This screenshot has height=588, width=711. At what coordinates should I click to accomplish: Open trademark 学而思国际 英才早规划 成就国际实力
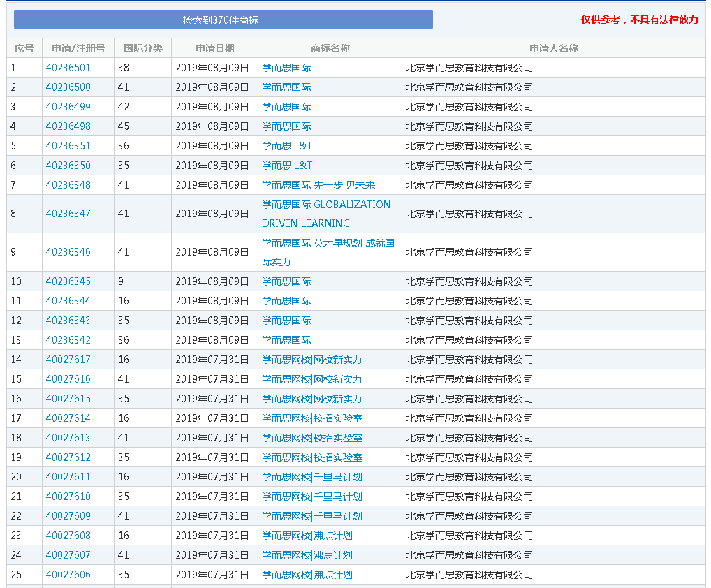[328, 252]
